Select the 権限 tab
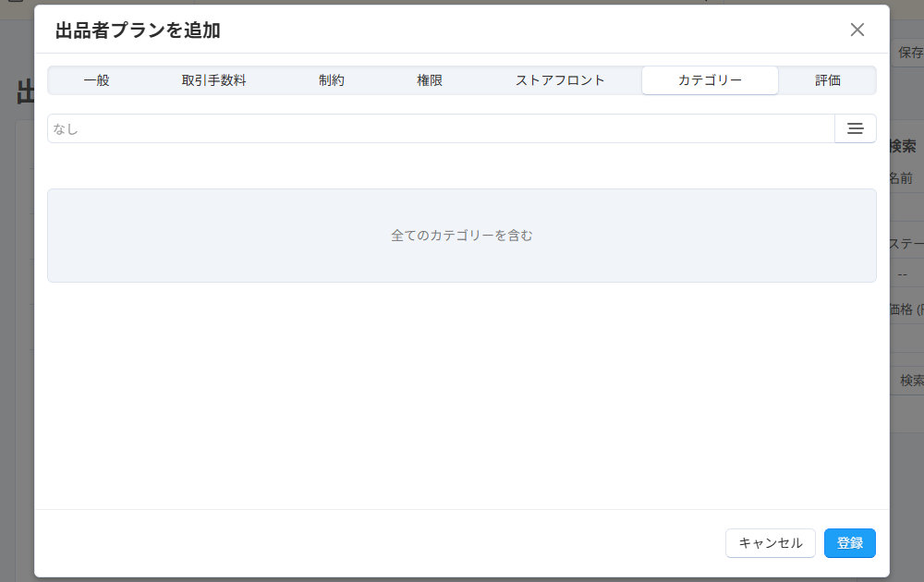924x582 pixels. pyautogui.click(x=430, y=80)
